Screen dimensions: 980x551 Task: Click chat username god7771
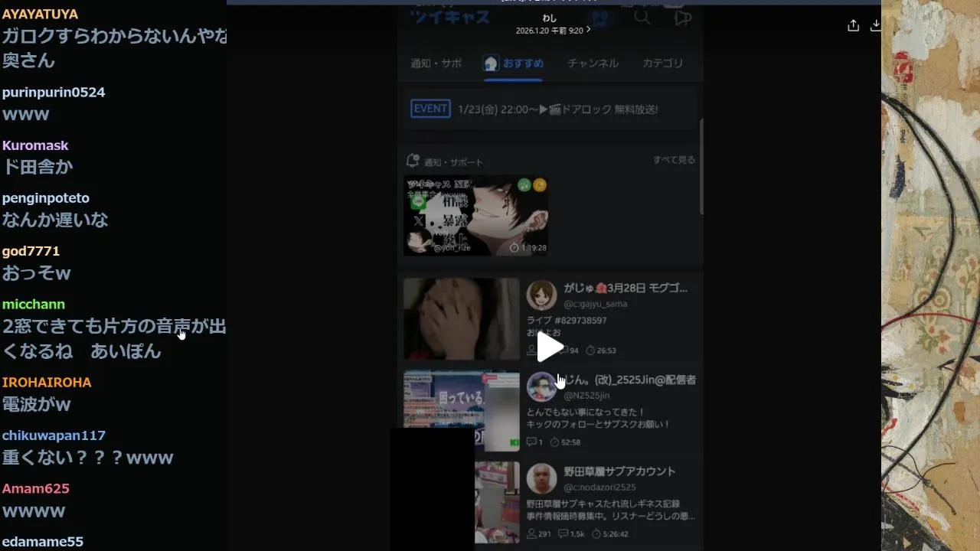[31, 251]
